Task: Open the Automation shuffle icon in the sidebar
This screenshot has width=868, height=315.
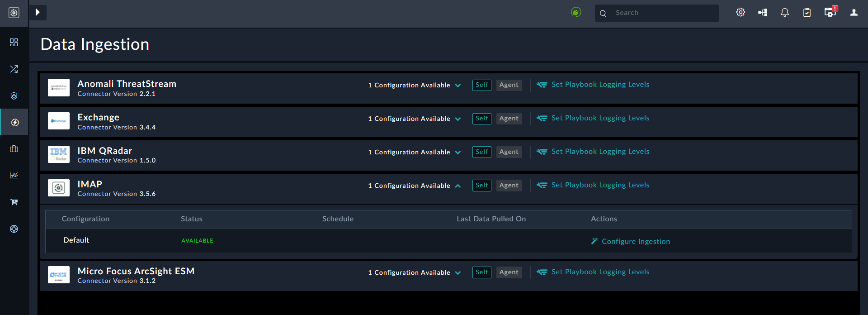Action: (x=14, y=69)
